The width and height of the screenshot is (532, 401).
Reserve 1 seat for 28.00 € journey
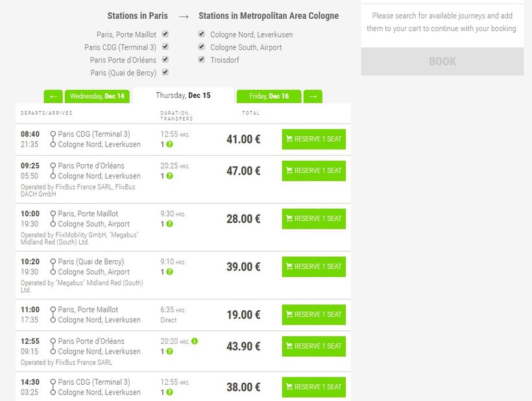pyautogui.click(x=313, y=219)
